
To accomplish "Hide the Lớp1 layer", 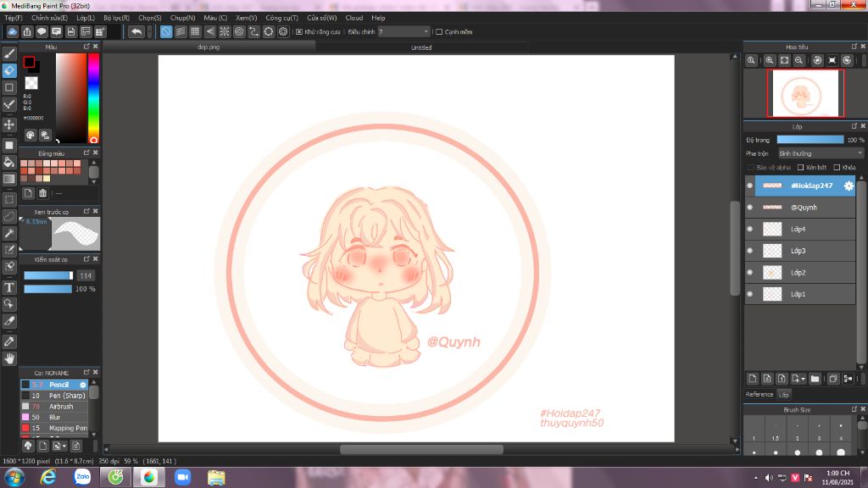I will (x=749, y=294).
